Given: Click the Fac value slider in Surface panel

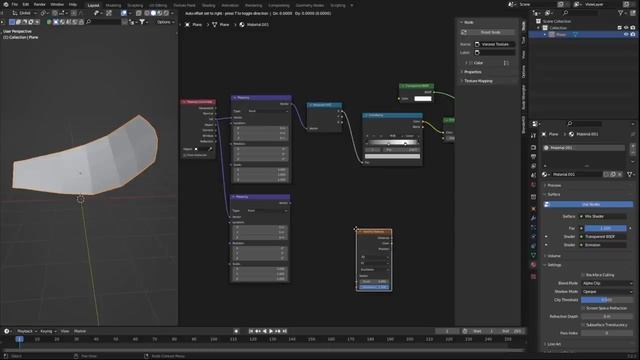Looking at the screenshot, I should (x=605, y=228).
